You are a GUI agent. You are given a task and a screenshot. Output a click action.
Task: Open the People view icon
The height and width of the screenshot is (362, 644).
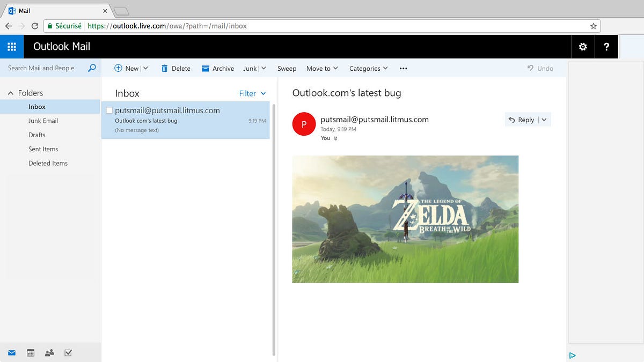(x=49, y=353)
